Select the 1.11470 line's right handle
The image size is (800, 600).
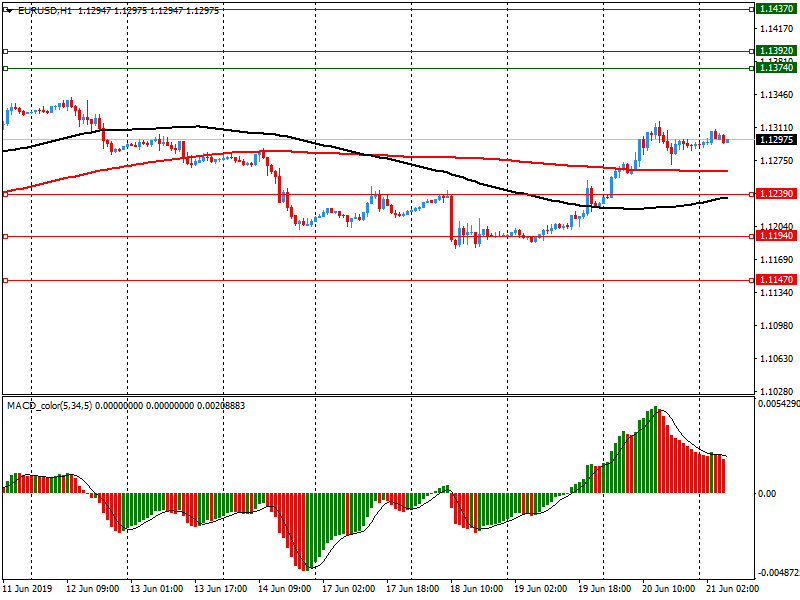[752, 281]
